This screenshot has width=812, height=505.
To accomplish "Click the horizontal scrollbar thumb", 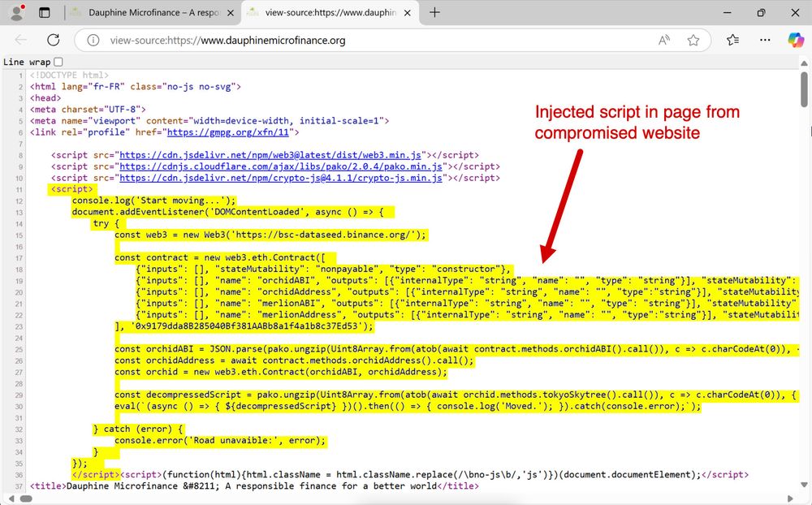I will coord(26,499).
